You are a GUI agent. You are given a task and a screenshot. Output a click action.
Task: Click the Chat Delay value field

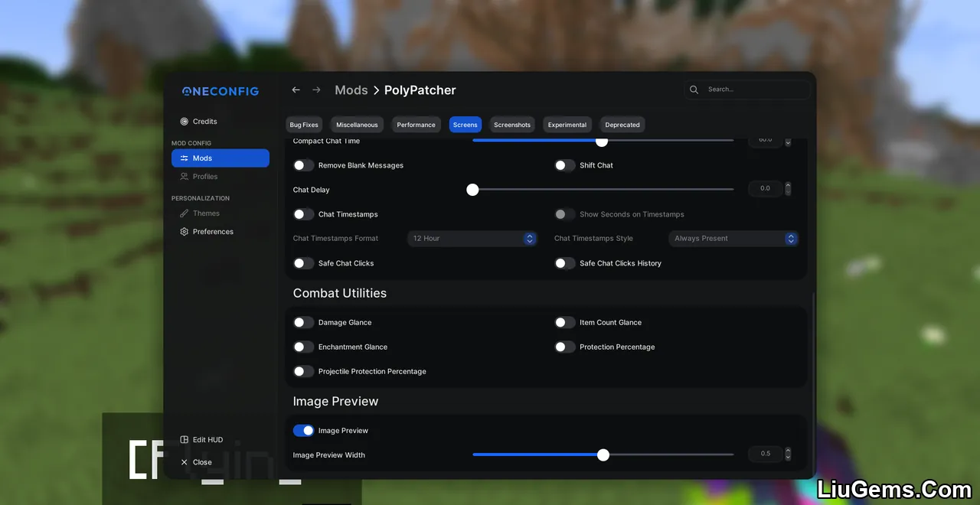766,189
